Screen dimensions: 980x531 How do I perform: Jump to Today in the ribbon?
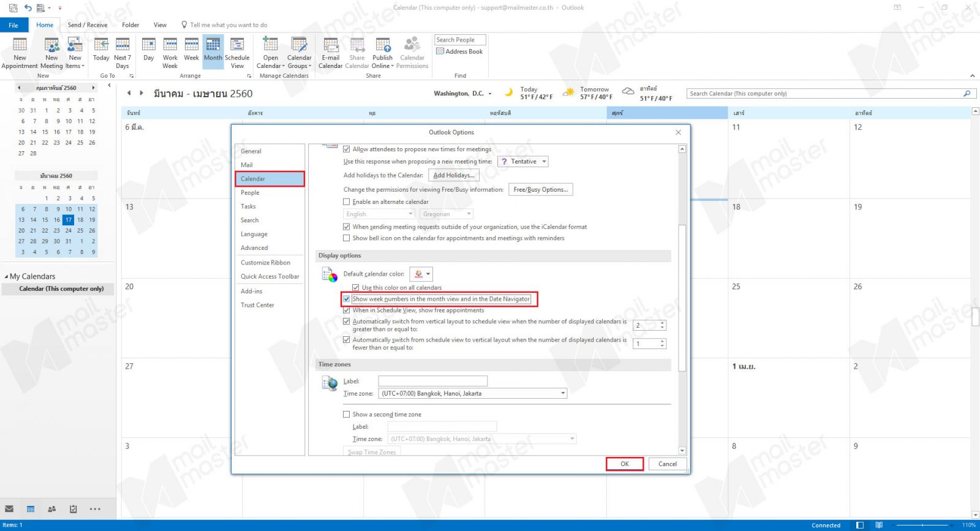(x=101, y=50)
